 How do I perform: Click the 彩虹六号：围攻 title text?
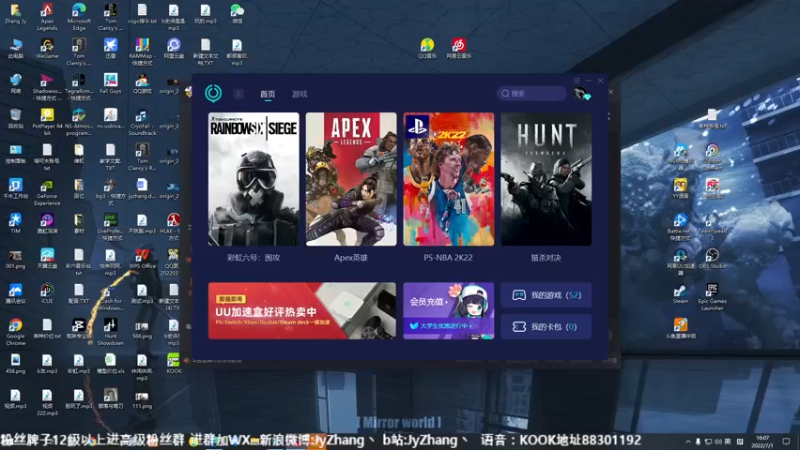click(x=254, y=258)
